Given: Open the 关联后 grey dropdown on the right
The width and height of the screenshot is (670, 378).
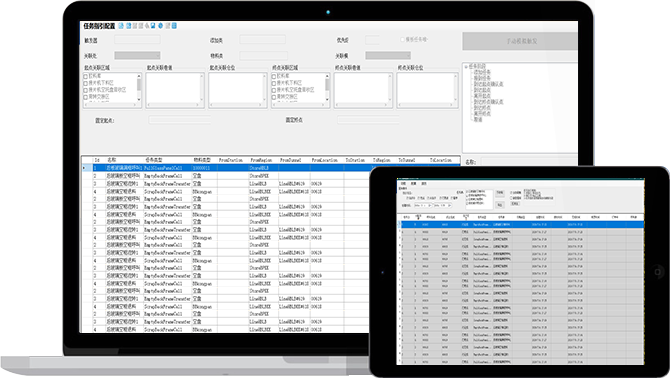Looking at the screenshot, I should 388,56.
